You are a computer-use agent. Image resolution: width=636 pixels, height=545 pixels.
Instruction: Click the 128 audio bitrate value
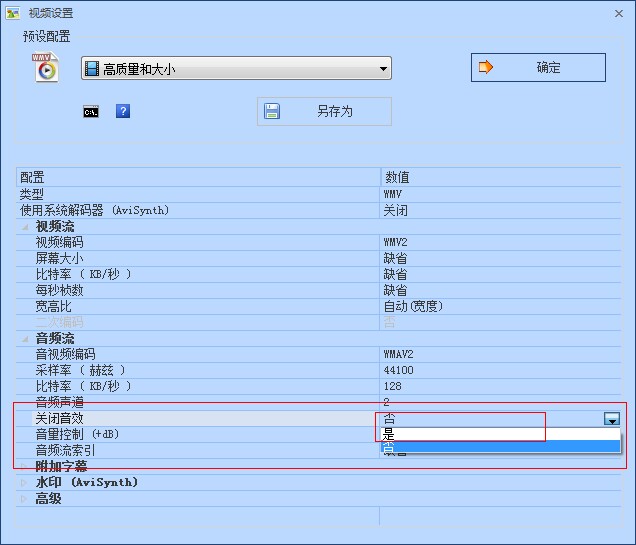click(x=392, y=386)
